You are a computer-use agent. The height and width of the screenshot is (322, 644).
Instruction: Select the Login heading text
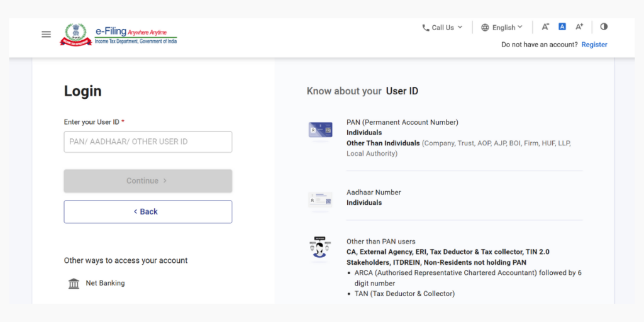point(82,91)
